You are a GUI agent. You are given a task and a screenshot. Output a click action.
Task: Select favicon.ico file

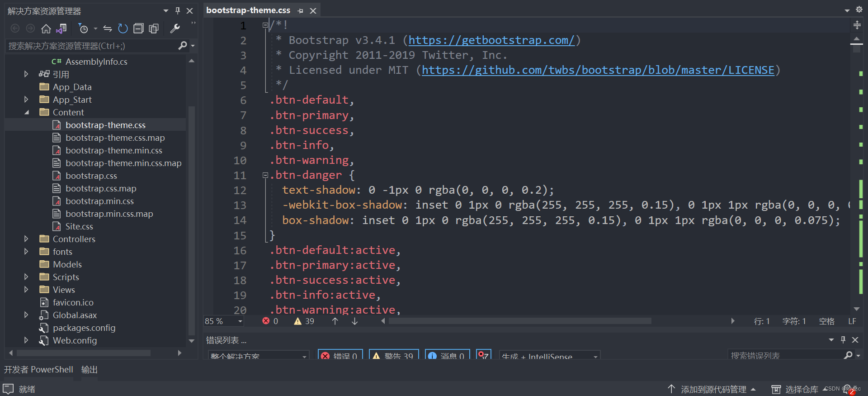point(73,302)
